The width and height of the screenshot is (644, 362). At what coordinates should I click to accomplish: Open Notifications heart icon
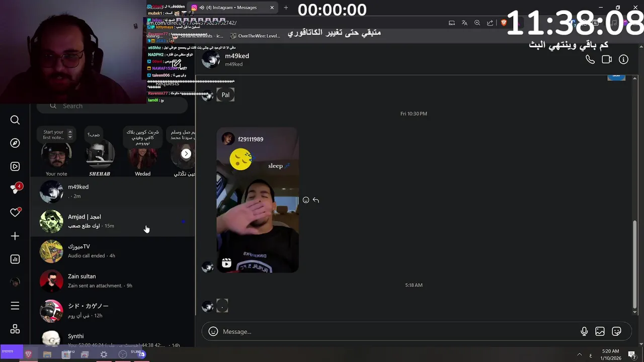[15, 213]
